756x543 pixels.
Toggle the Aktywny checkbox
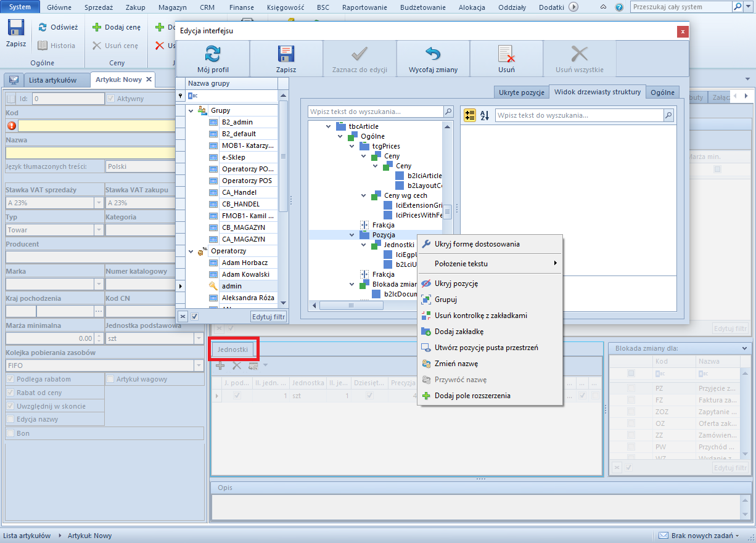coord(111,99)
